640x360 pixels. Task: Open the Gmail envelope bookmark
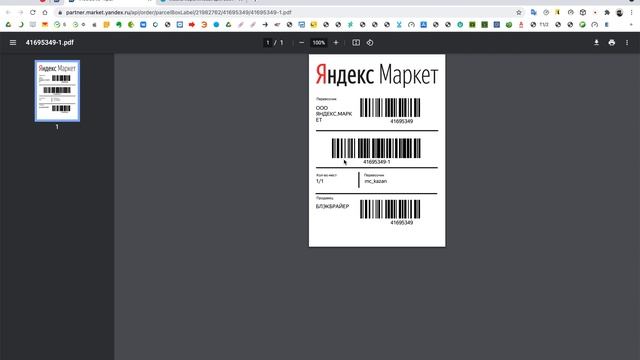click(x=45, y=25)
